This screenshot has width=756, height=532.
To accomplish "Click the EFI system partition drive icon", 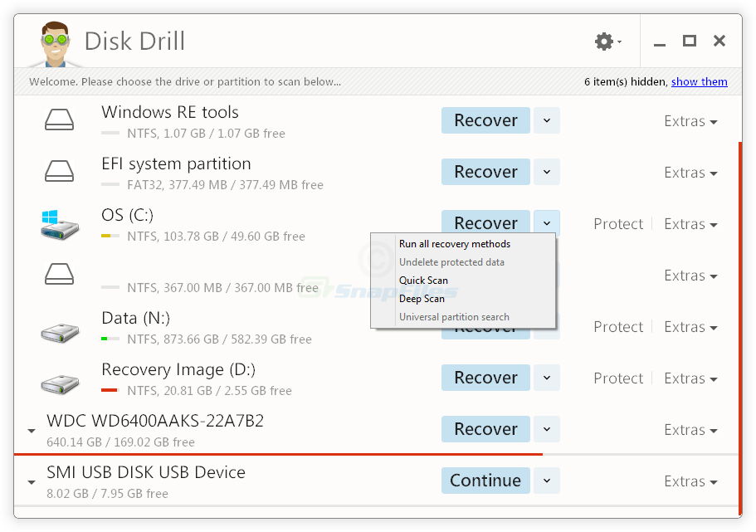I will [x=59, y=170].
